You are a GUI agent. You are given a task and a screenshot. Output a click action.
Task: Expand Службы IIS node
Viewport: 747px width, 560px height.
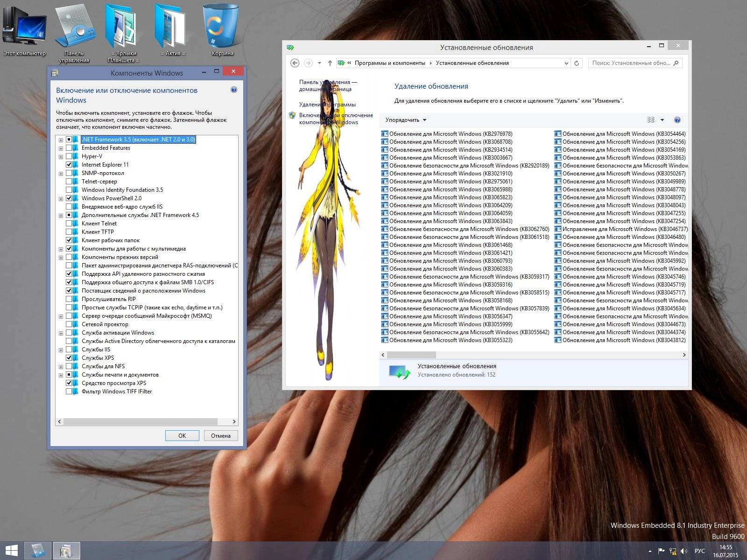tap(61, 350)
